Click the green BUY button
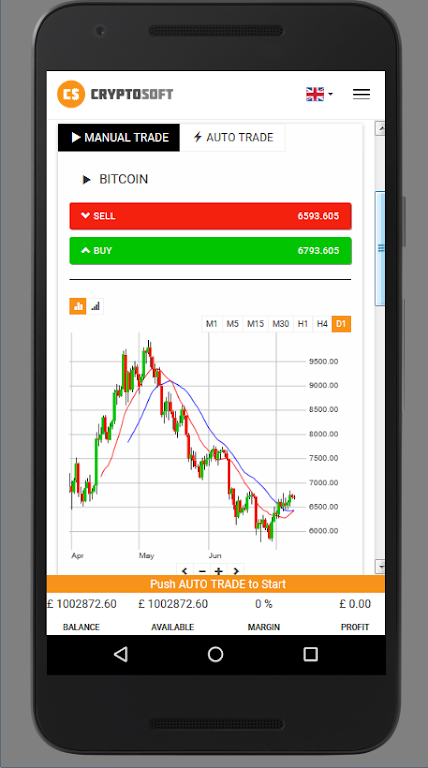Screen dimensions: 428x768 (x=211, y=251)
